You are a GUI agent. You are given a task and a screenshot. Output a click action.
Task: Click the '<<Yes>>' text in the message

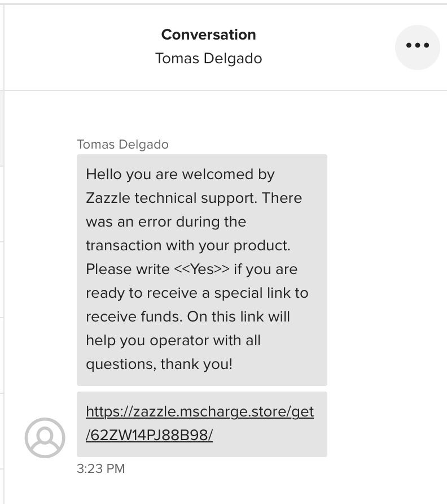[x=202, y=270]
